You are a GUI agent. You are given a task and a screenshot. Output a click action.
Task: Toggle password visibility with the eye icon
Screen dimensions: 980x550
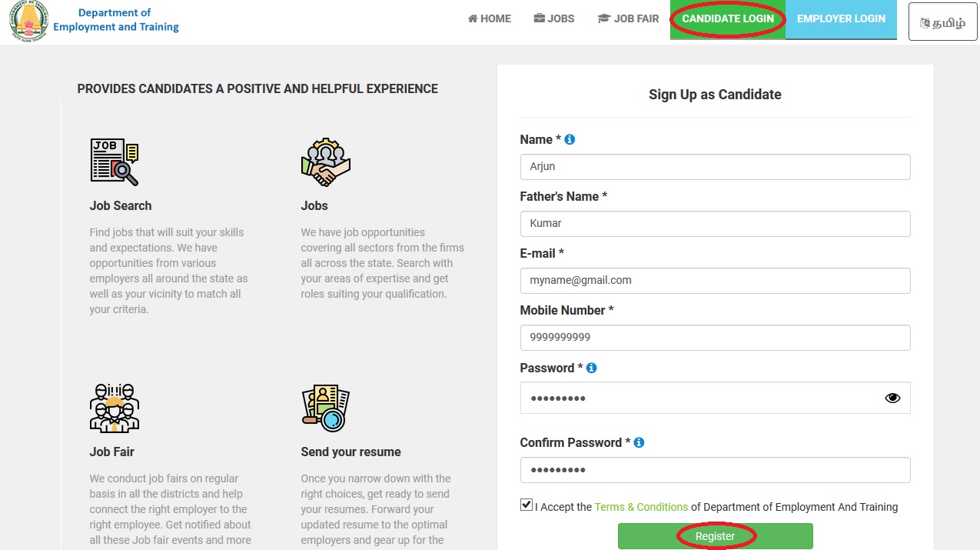[892, 398]
